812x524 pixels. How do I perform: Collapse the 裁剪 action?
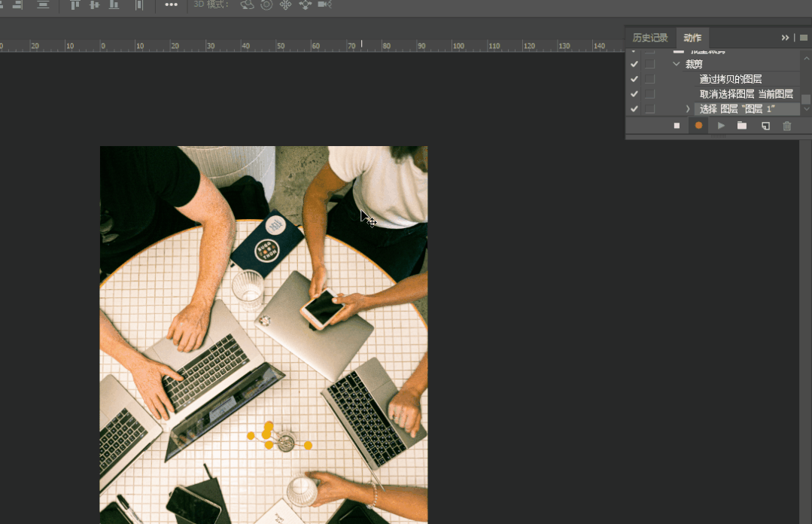(x=677, y=65)
